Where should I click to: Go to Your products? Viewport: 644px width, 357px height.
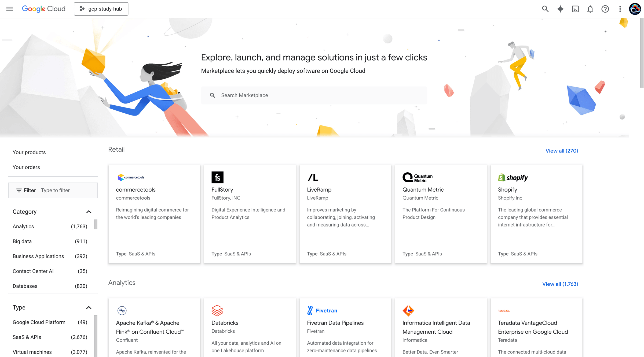click(29, 152)
